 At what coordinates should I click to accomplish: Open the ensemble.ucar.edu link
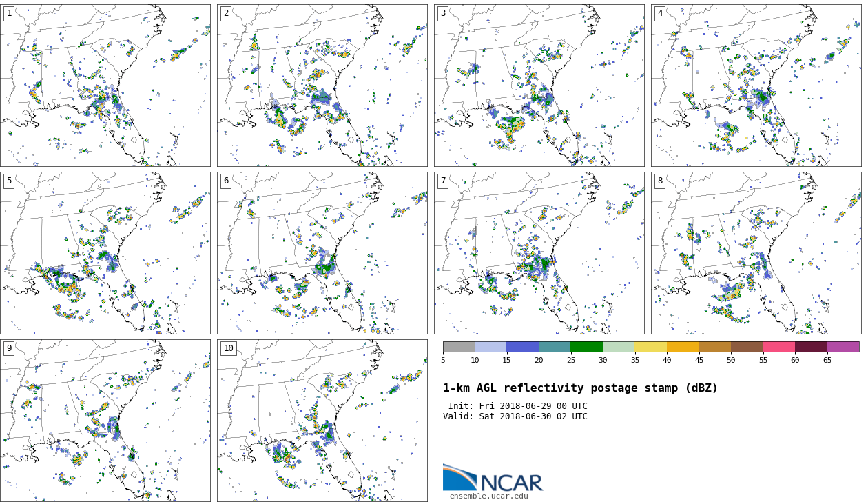click(488, 496)
